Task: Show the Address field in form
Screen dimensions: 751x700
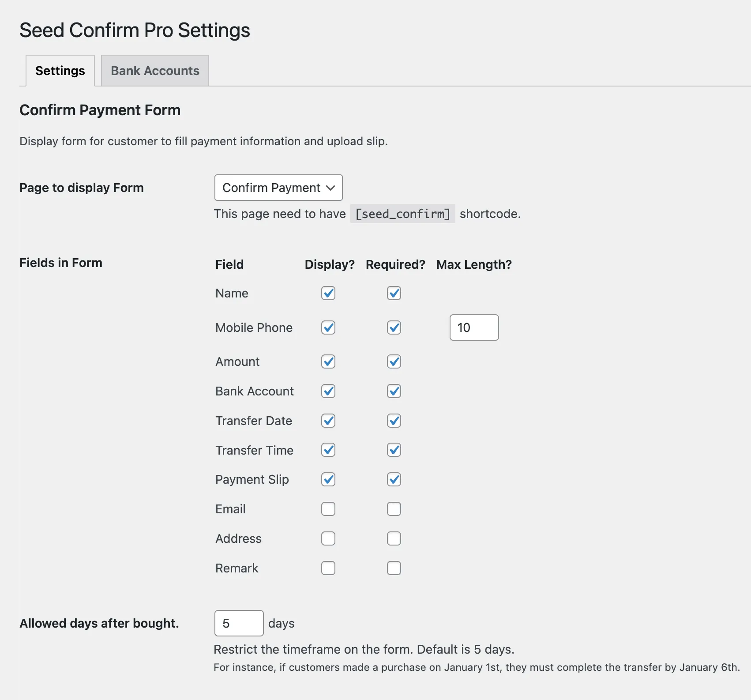Action: (x=328, y=538)
